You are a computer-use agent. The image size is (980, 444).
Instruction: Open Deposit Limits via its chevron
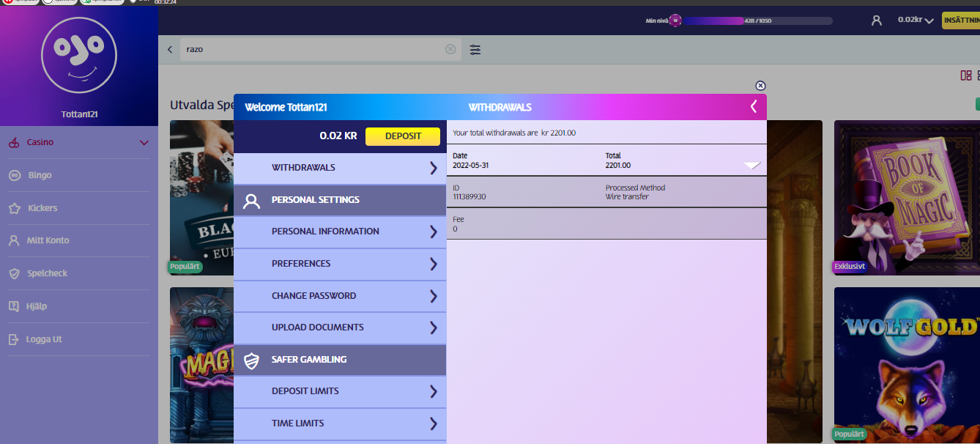pos(433,391)
